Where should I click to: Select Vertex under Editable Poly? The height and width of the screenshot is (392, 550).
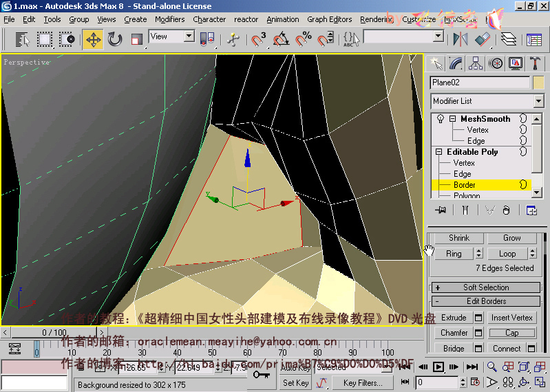pyautogui.click(x=464, y=163)
